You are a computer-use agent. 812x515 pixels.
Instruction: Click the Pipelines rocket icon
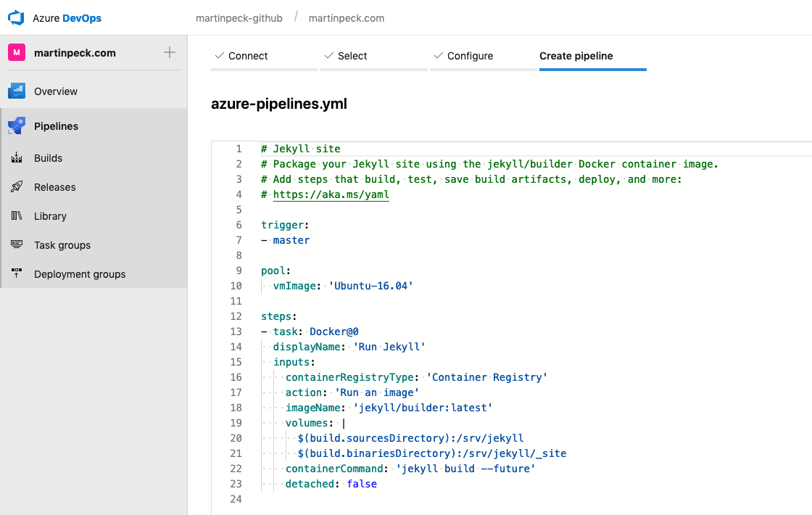coord(17,126)
